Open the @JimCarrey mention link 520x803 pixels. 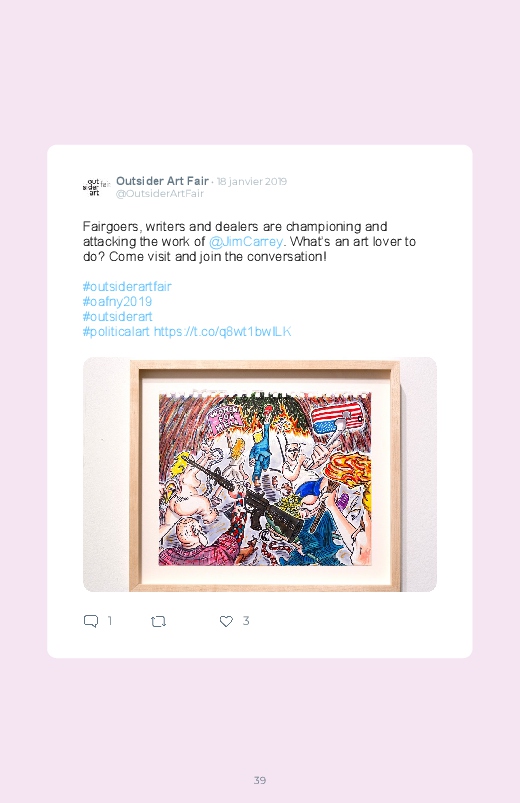(245, 242)
